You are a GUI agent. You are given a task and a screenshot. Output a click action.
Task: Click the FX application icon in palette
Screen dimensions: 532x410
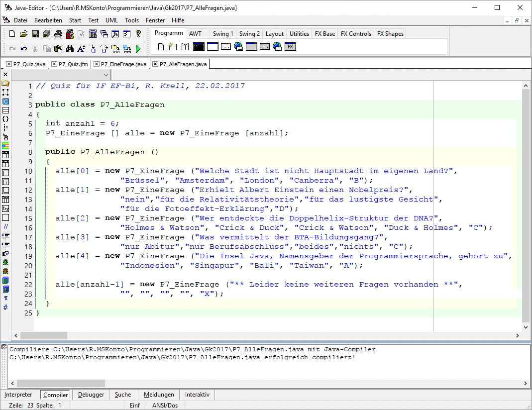(291, 47)
